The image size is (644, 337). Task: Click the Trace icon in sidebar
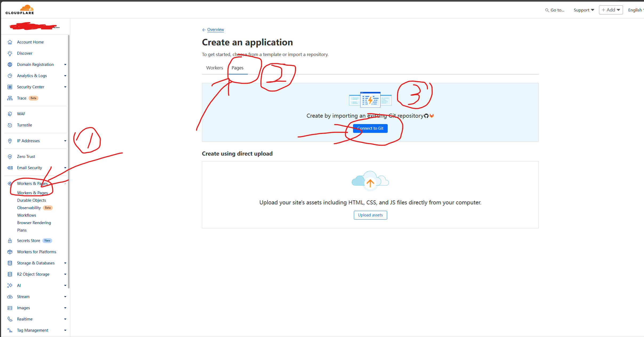click(10, 98)
